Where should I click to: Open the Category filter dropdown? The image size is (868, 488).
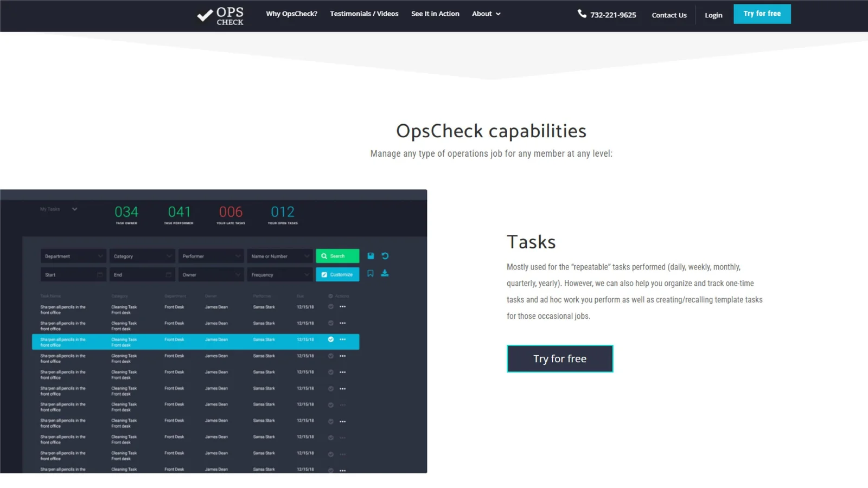pyautogui.click(x=142, y=256)
